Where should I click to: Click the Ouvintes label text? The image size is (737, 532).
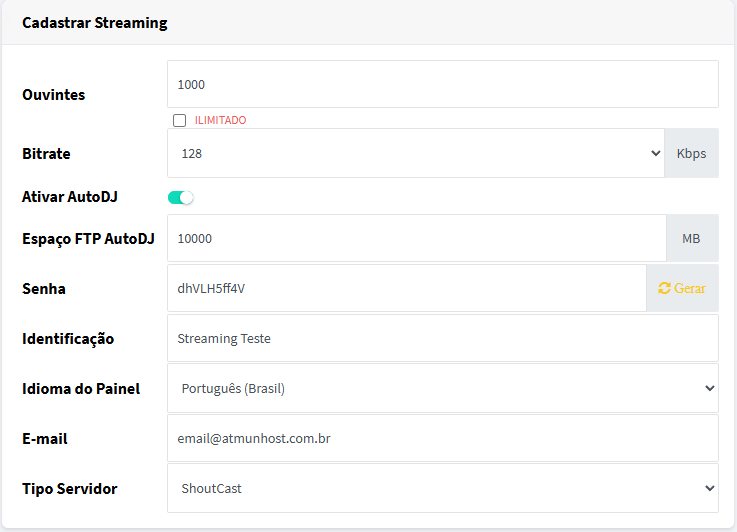pos(54,95)
